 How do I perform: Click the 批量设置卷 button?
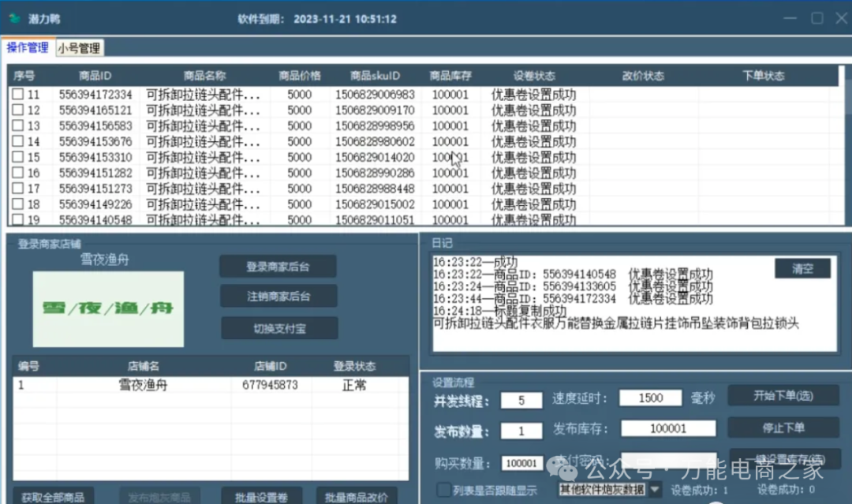(261, 497)
